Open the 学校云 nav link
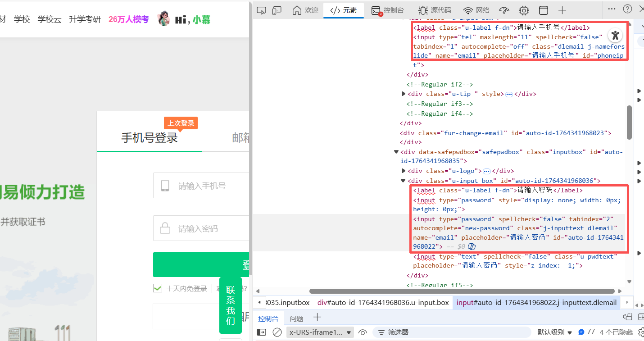The height and width of the screenshot is (341, 644). point(50,19)
